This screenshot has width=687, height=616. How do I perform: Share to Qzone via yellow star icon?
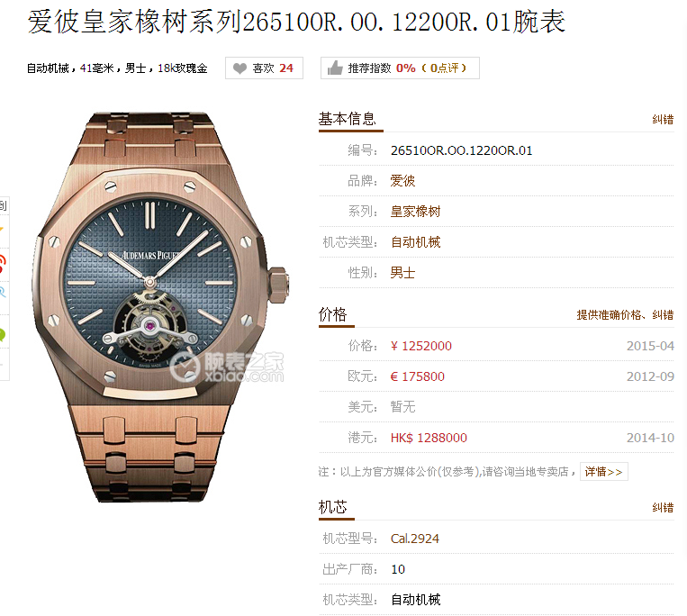click(2, 230)
